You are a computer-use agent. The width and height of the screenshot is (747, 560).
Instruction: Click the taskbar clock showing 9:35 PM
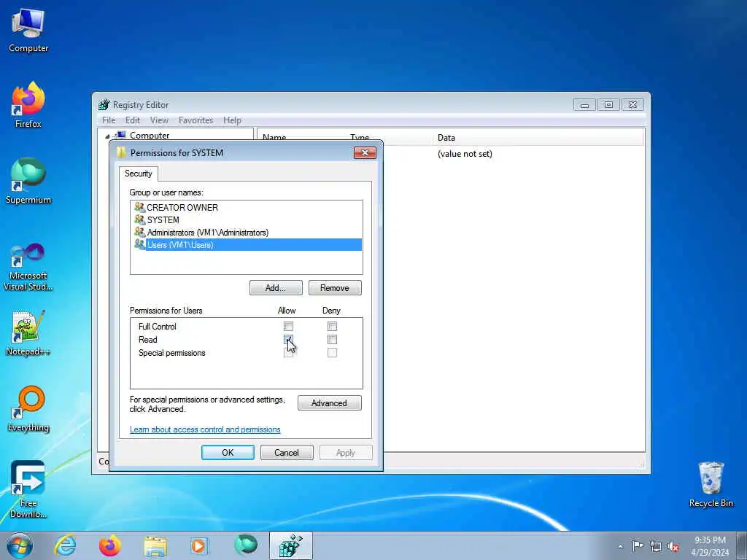[x=710, y=546]
